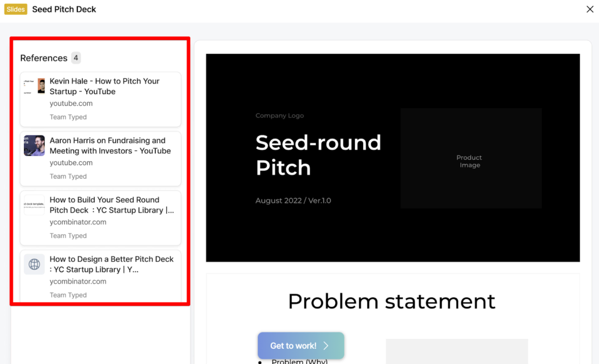Click the references count badge showing 4
The width and height of the screenshot is (599, 364).
click(x=76, y=58)
